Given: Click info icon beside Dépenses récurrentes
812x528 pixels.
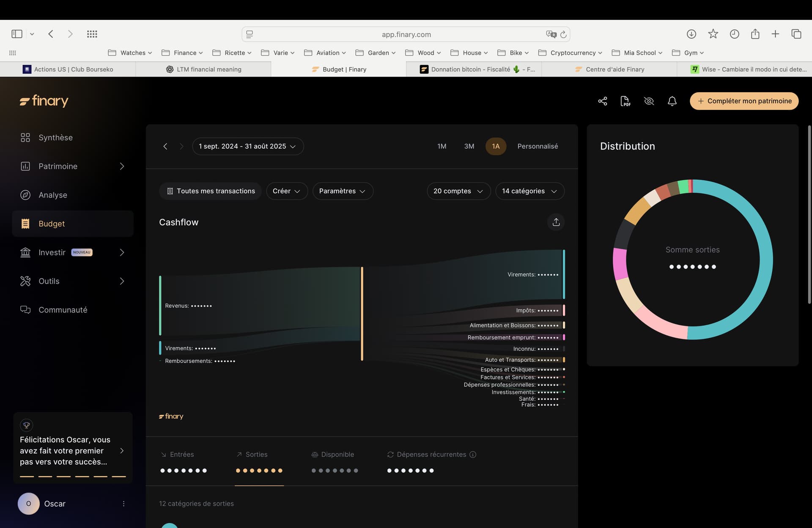Looking at the screenshot, I should click(x=473, y=454).
